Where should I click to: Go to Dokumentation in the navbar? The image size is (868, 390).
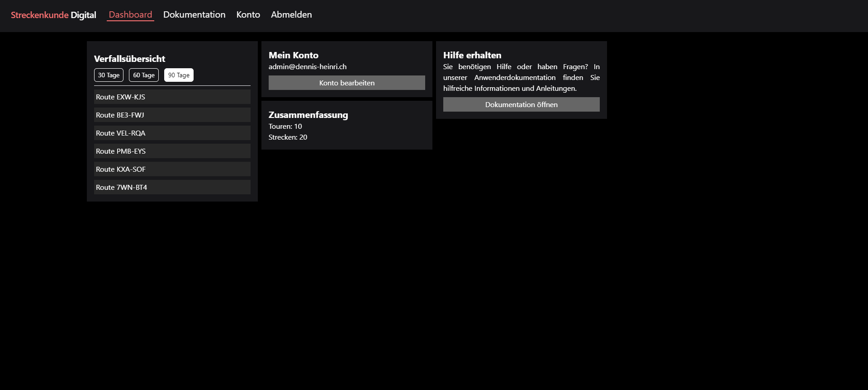pos(194,14)
